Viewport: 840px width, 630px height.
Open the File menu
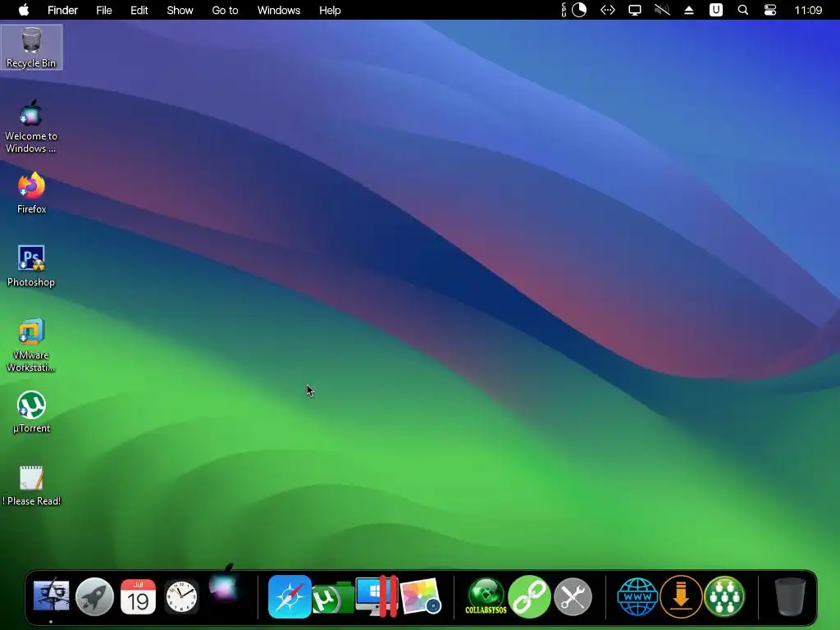click(104, 10)
